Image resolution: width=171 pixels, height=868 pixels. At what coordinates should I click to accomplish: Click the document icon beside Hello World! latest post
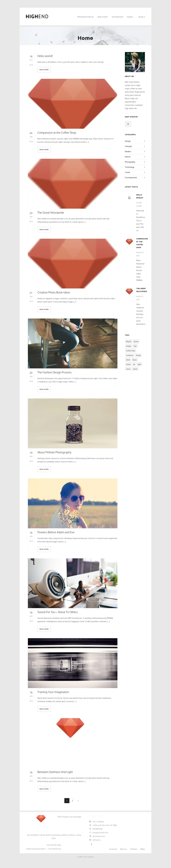pos(129,198)
